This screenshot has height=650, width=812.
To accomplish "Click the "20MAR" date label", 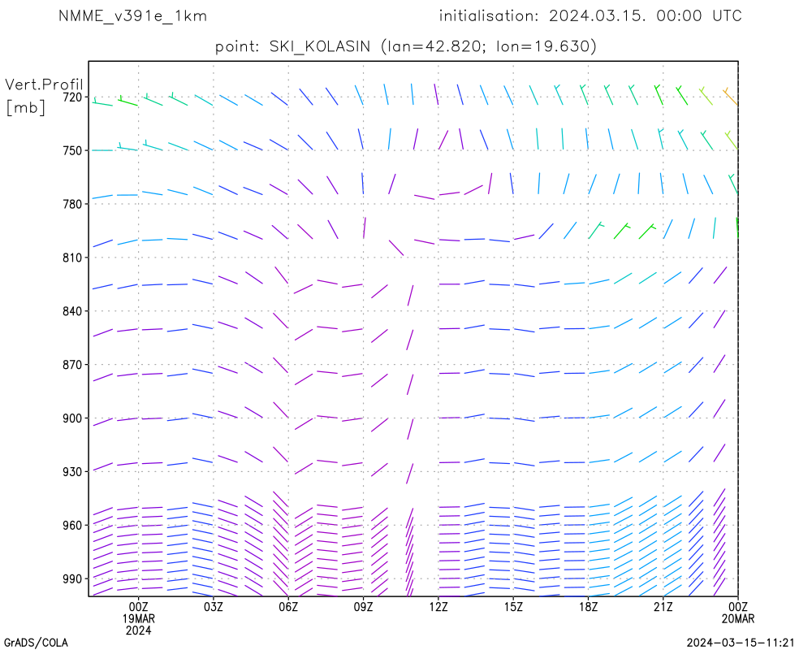I will tap(738, 619).
